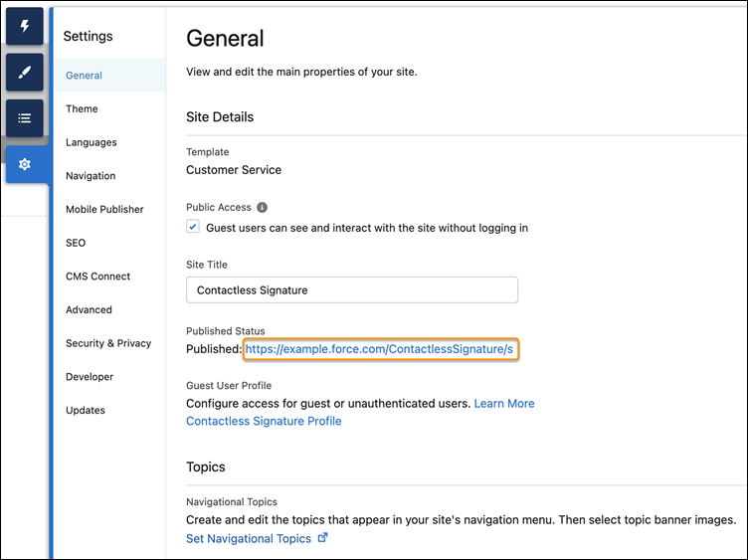Click the Learn More link

(x=504, y=404)
